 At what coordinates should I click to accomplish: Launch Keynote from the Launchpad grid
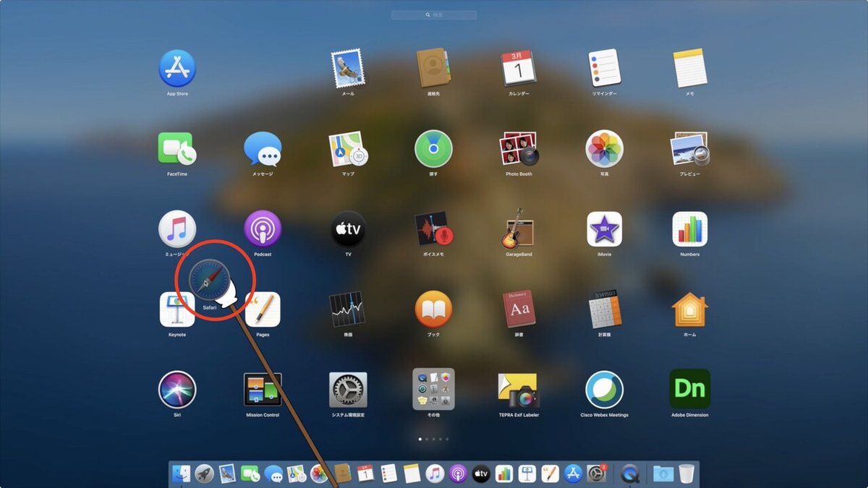point(177,309)
